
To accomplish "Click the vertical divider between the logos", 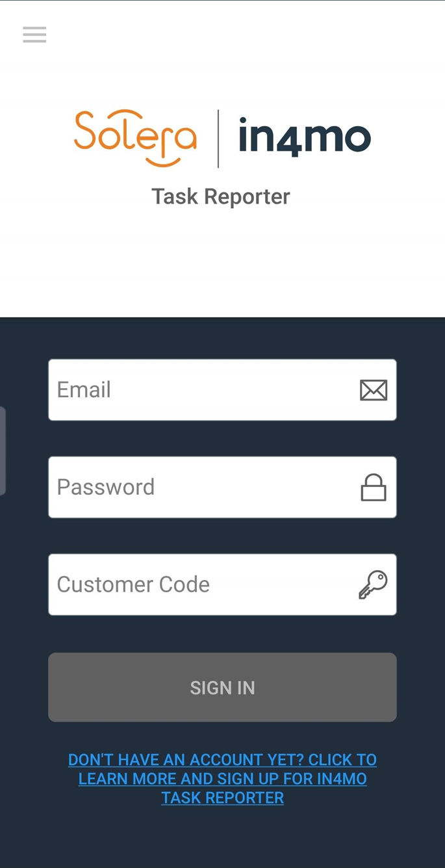I will coord(218,138).
